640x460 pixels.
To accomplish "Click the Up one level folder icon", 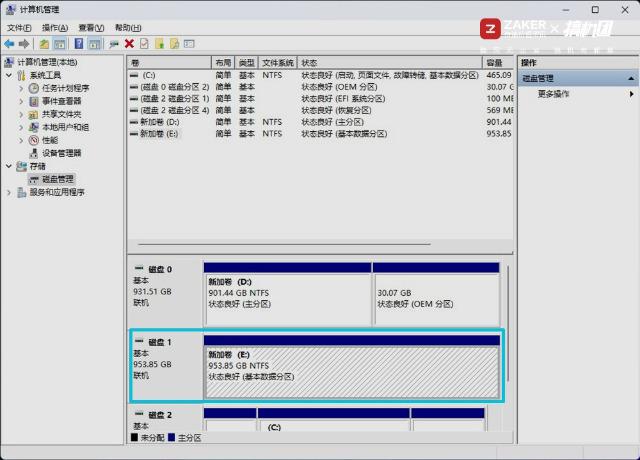I will [x=44, y=44].
